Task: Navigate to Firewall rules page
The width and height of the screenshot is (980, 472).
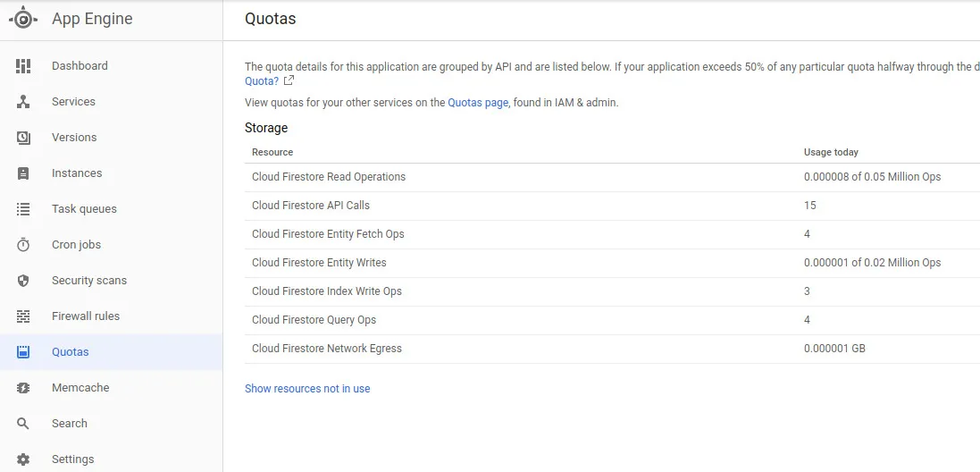Action: point(86,316)
